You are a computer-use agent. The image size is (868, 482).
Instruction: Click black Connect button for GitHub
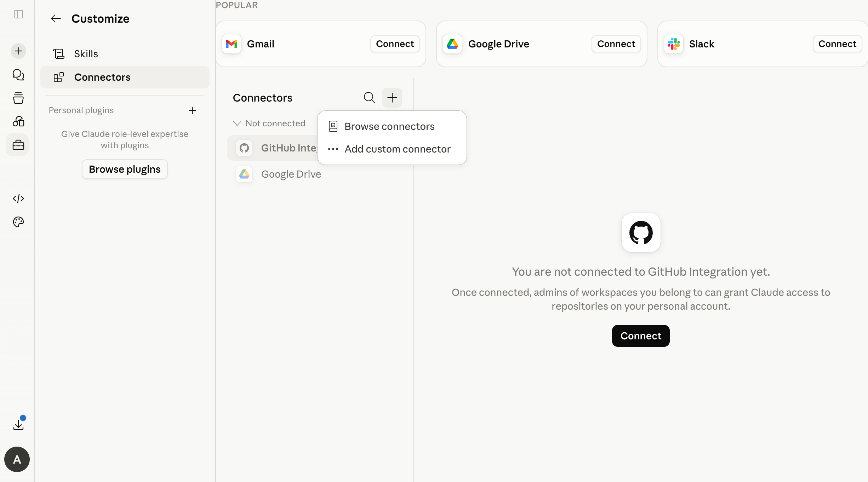(x=641, y=336)
